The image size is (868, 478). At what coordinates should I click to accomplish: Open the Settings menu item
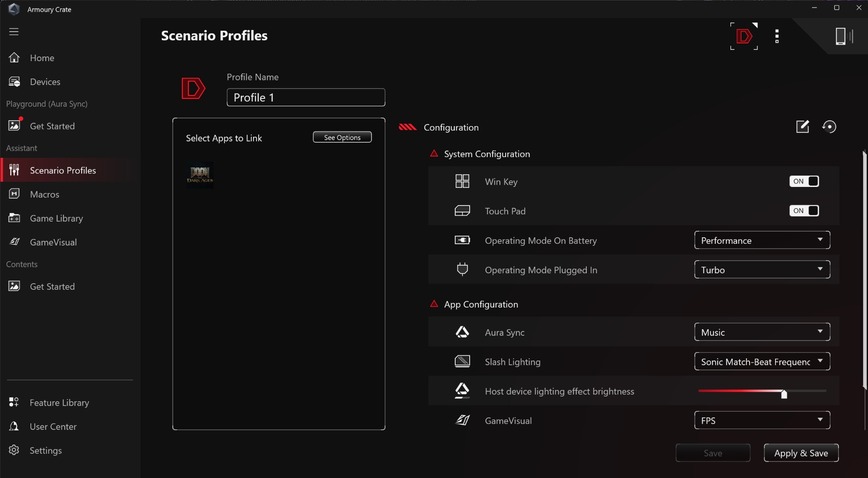pyautogui.click(x=46, y=450)
